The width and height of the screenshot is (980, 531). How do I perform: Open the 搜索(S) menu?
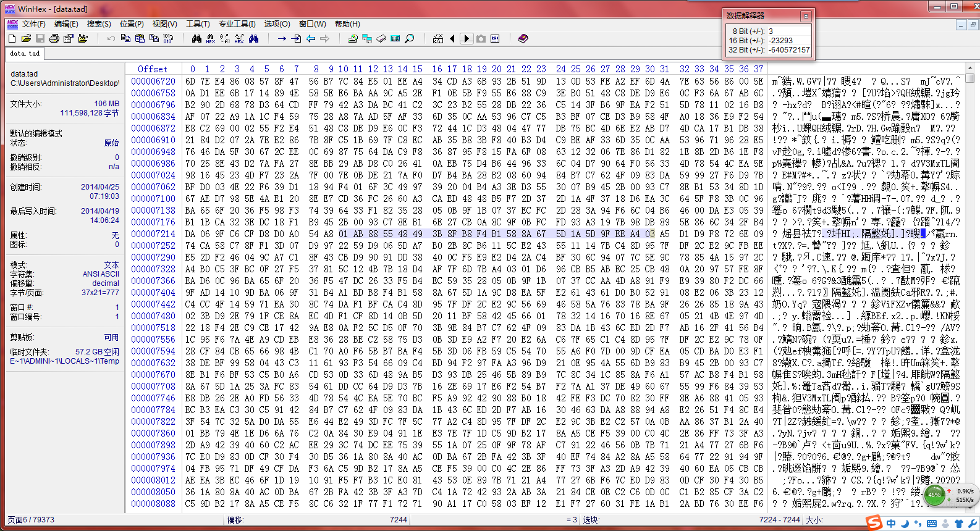point(99,24)
